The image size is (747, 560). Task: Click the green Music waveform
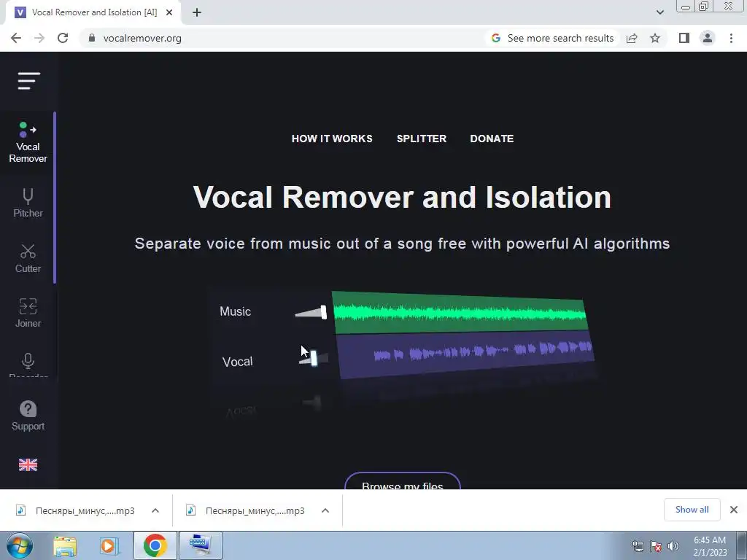460,312
